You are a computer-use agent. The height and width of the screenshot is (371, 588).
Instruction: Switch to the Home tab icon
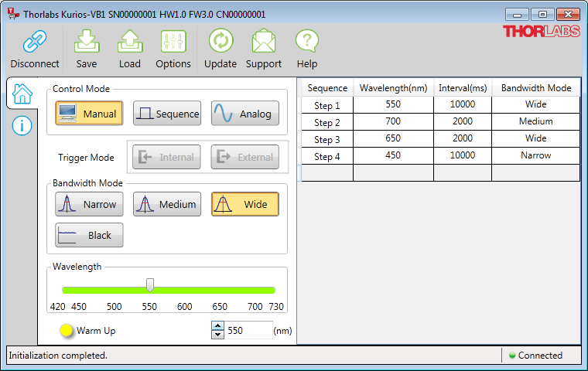click(22, 94)
